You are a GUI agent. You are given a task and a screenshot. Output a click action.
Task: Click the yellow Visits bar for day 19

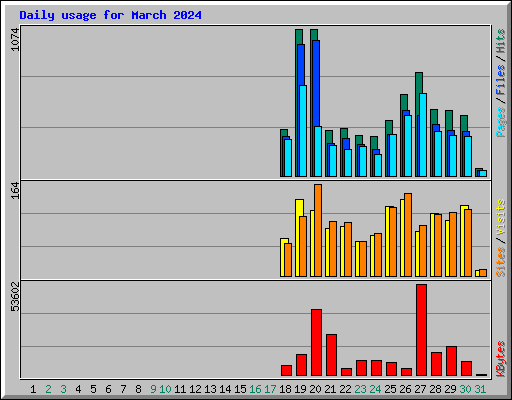(299, 238)
